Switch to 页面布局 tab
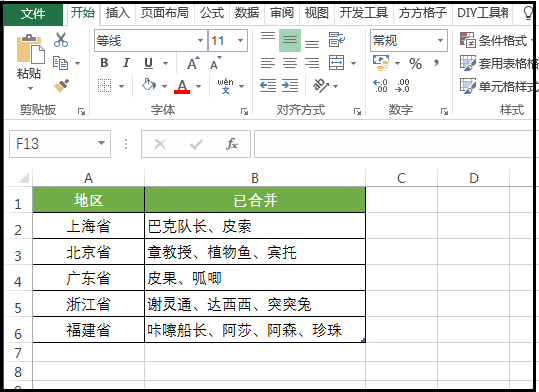Viewport: 539px width, 392px height. (x=165, y=13)
